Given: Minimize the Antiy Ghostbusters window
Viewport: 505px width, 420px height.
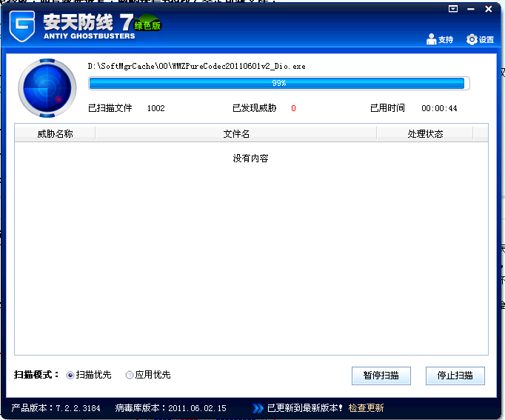Looking at the screenshot, I should tap(470, 9).
